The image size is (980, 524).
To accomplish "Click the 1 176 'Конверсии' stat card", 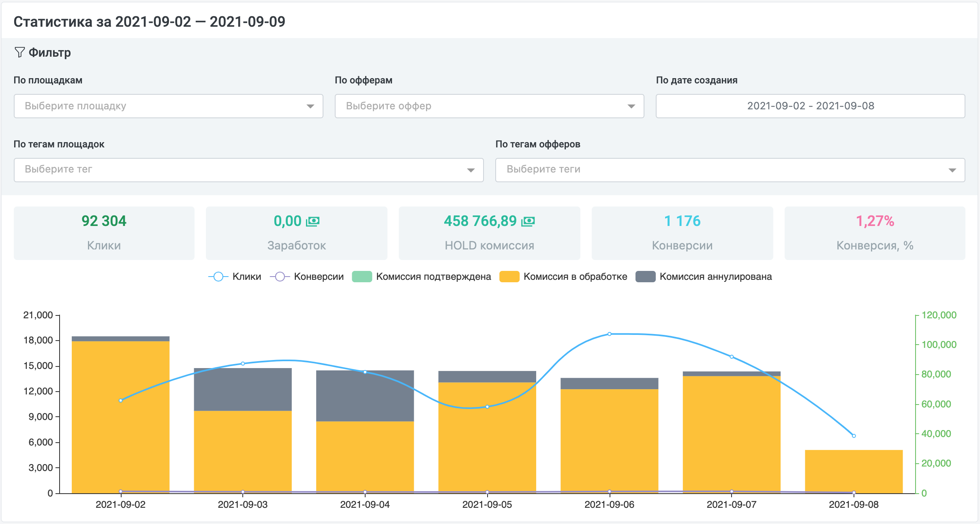I will 683,233.
